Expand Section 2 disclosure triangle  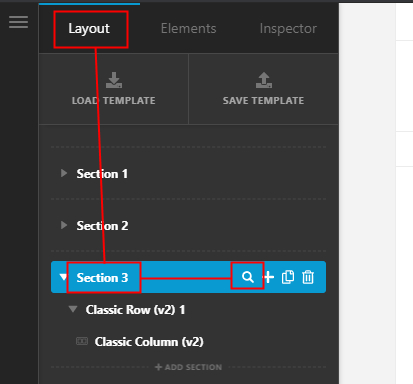click(64, 225)
